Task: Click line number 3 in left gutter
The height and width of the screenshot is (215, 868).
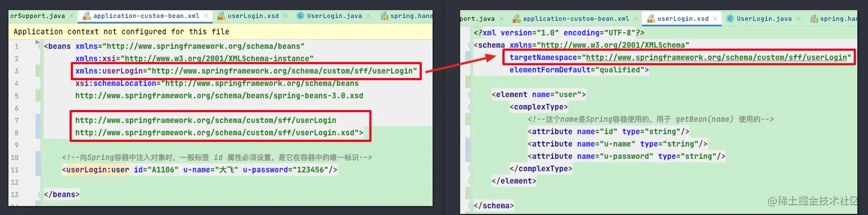Action: pos(17,71)
